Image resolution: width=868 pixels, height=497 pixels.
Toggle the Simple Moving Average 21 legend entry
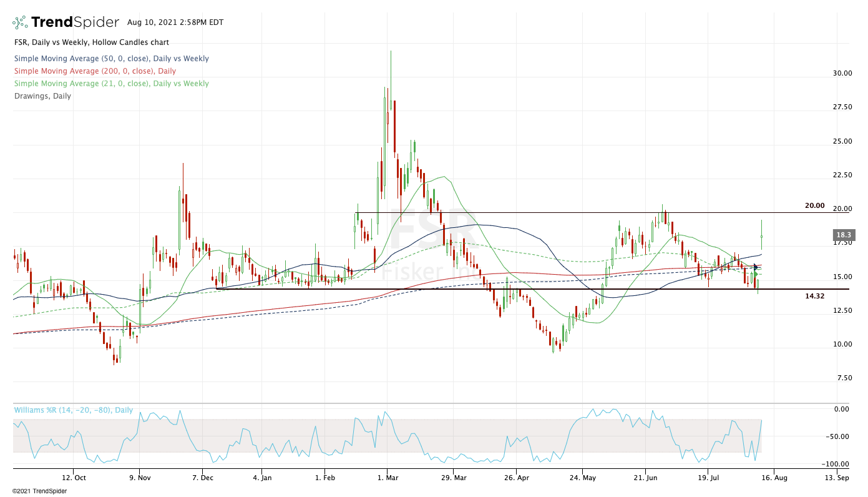click(x=111, y=84)
